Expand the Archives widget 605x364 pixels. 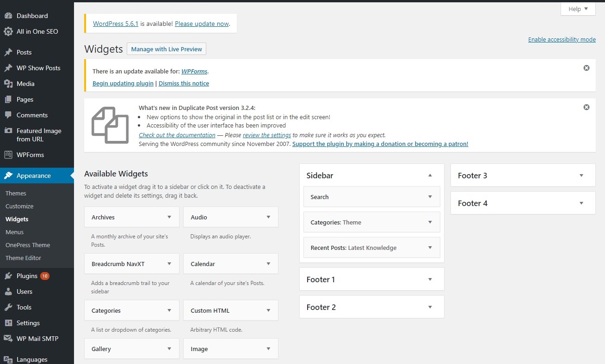(x=169, y=217)
